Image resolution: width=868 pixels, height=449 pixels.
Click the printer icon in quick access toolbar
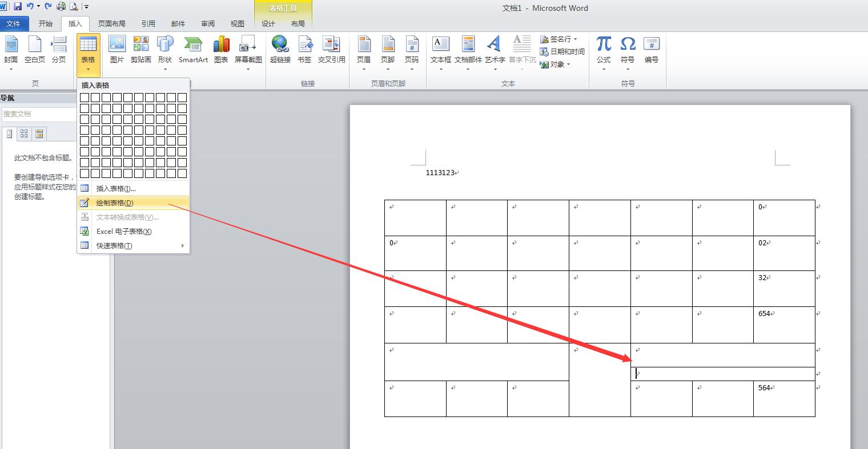(x=61, y=6)
